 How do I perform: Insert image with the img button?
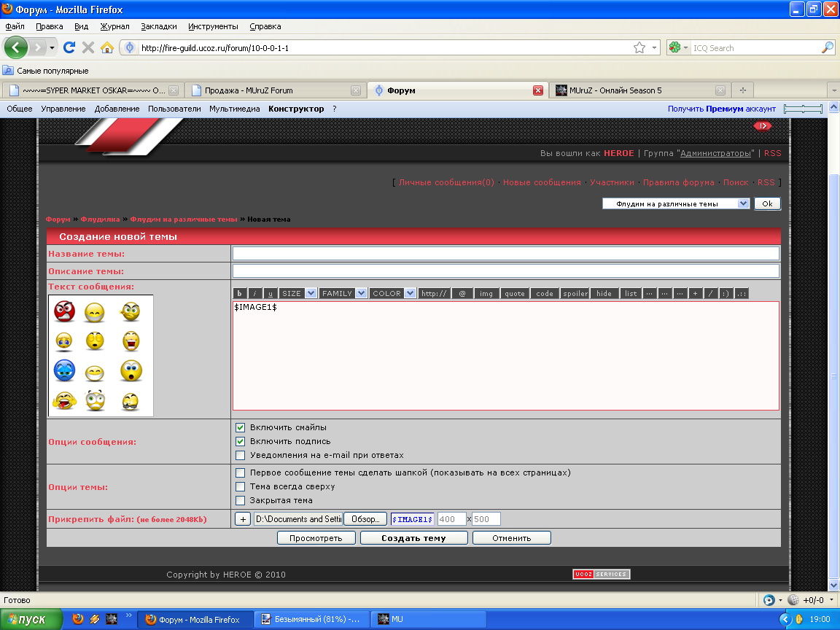(x=486, y=293)
